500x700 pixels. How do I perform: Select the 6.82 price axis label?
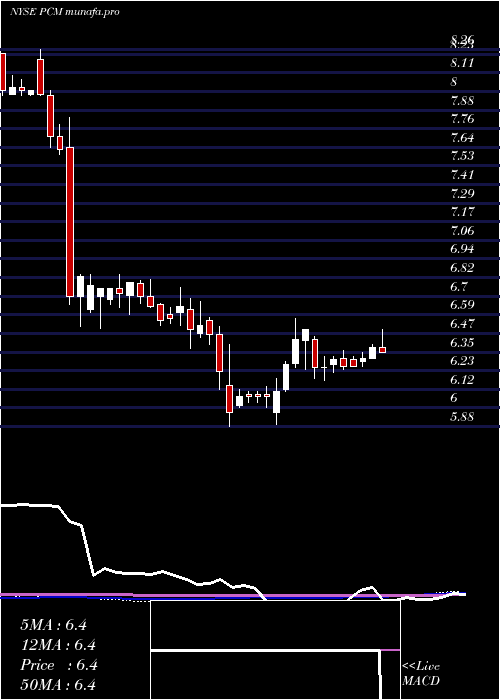(462, 268)
